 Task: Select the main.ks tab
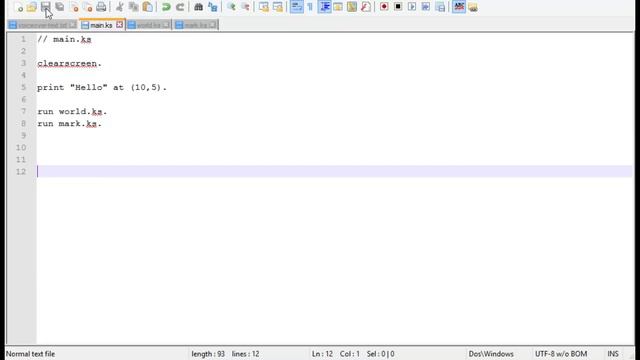tap(101, 25)
